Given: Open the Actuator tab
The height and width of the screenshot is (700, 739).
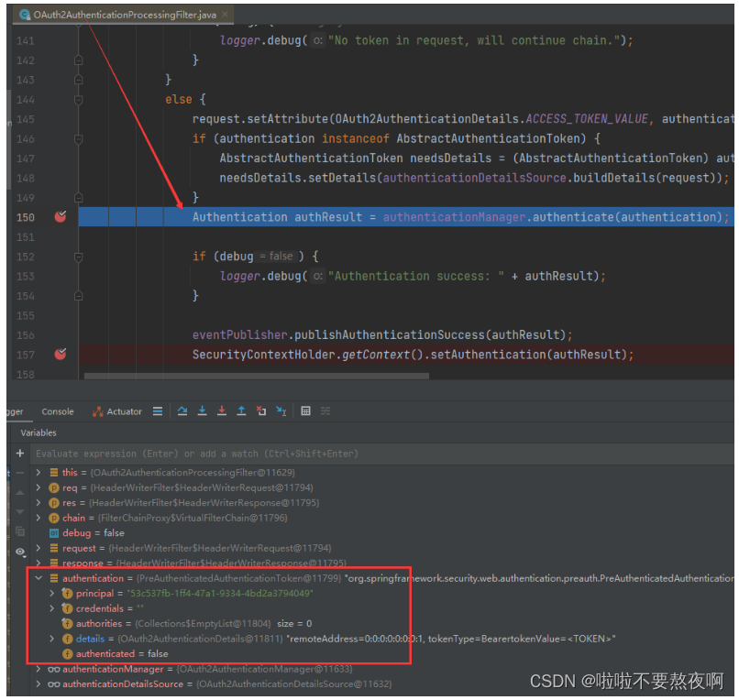Looking at the screenshot, I should 117,411.
